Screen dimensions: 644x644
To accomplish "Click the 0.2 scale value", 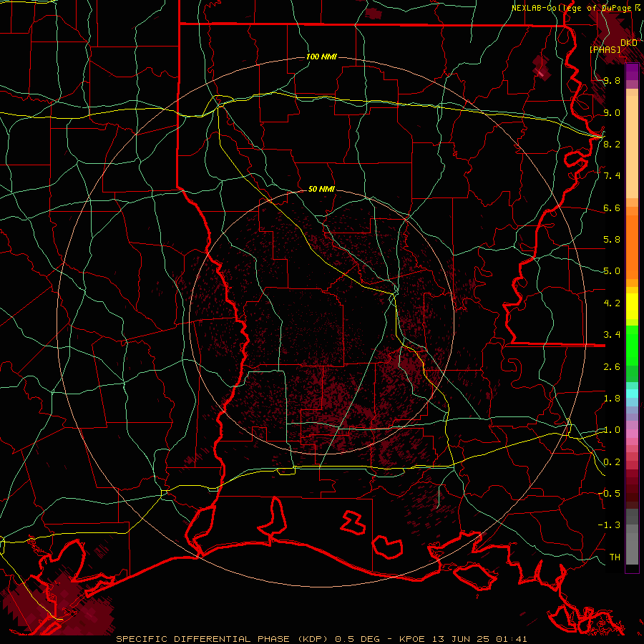I will (612, 462).
